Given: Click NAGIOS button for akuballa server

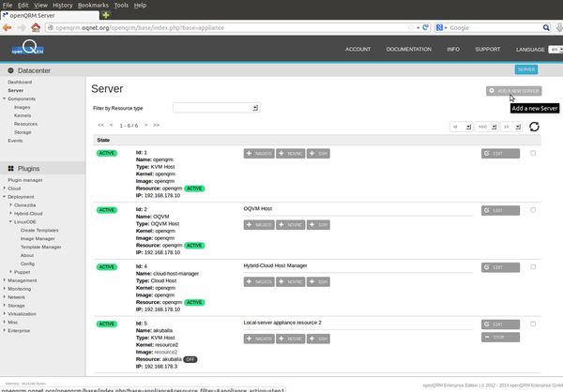Looking at the screenshot, I should click(259, 339).
